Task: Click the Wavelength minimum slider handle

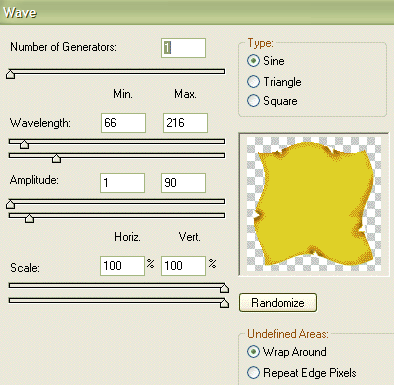Action: [24, 144]
